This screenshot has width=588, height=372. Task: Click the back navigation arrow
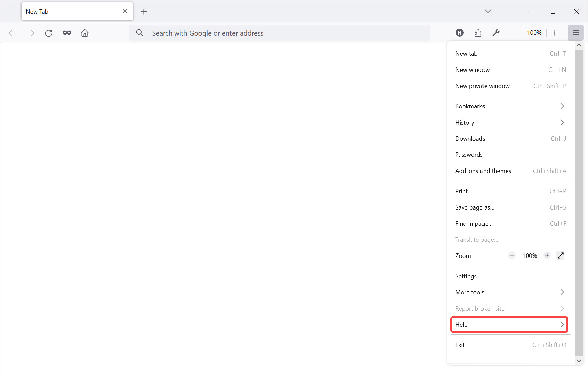click(x=12, y=33)
